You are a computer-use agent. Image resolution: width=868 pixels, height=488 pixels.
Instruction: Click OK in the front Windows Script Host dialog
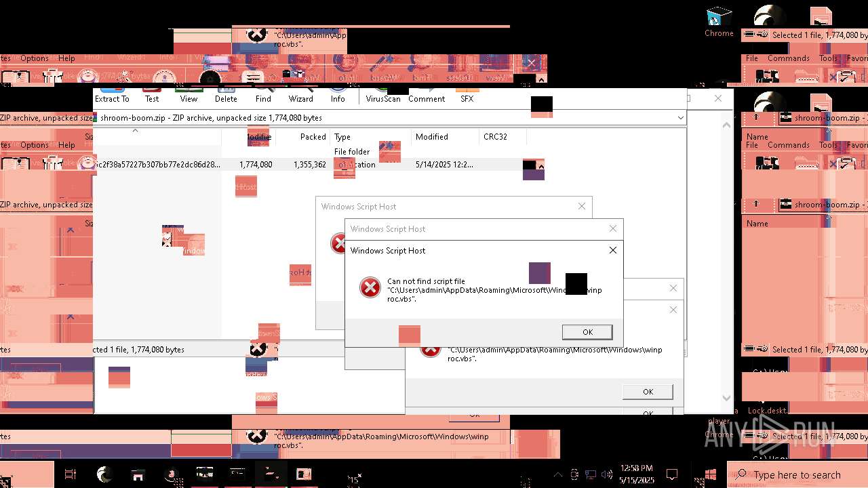(587, 332)
